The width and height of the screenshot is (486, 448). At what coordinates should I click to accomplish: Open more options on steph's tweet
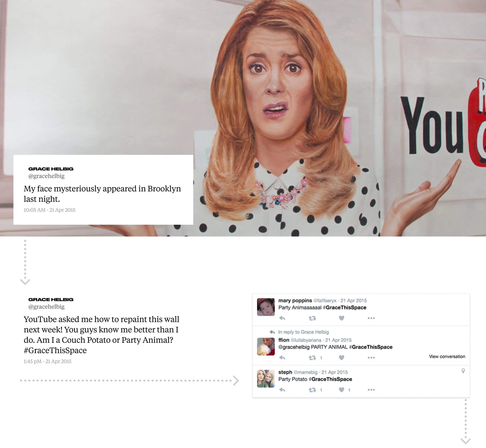tap(371, 390)
